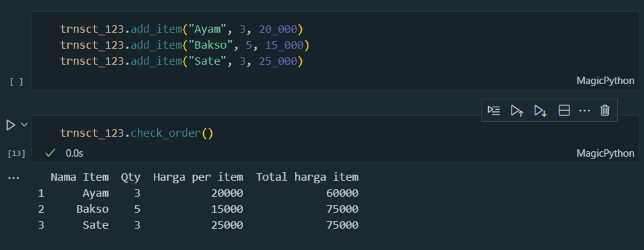Execute cell and below using toolbar icon

pyautogui.click(x=540, y=110)
